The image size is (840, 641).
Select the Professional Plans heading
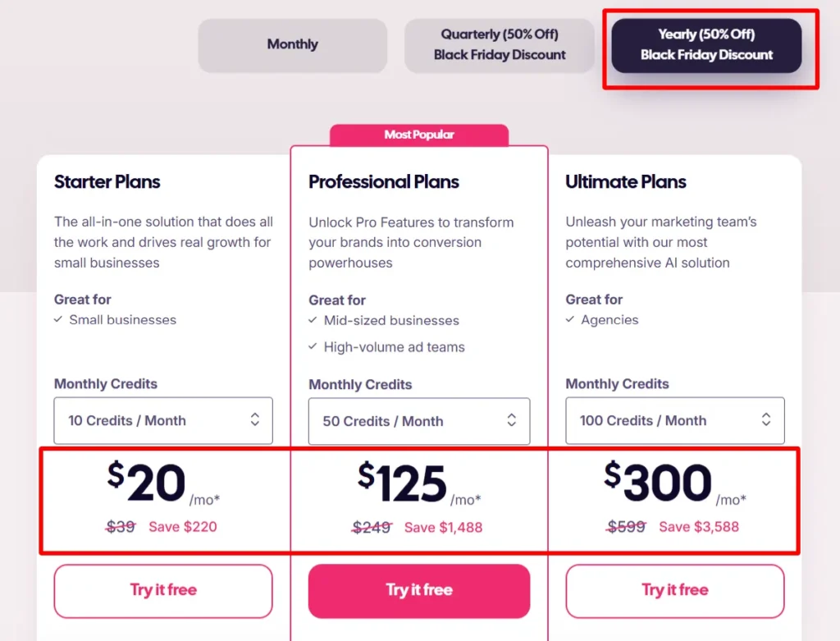point(384,181)
